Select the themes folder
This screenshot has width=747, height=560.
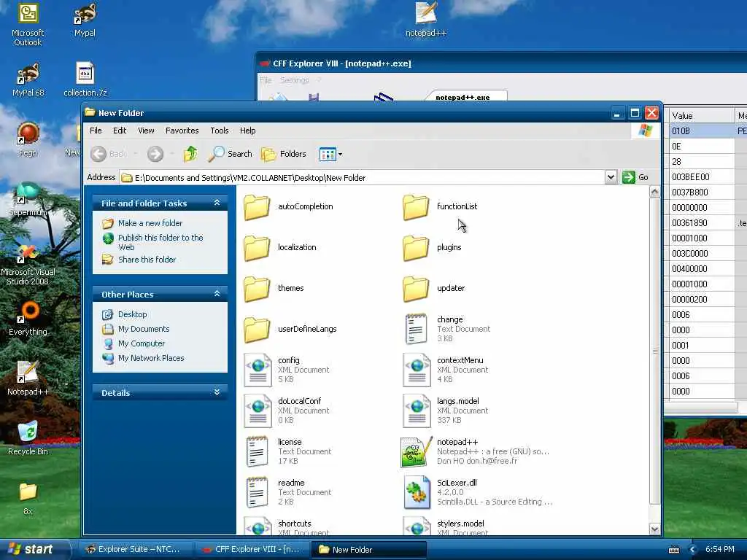tap(274, 289)
